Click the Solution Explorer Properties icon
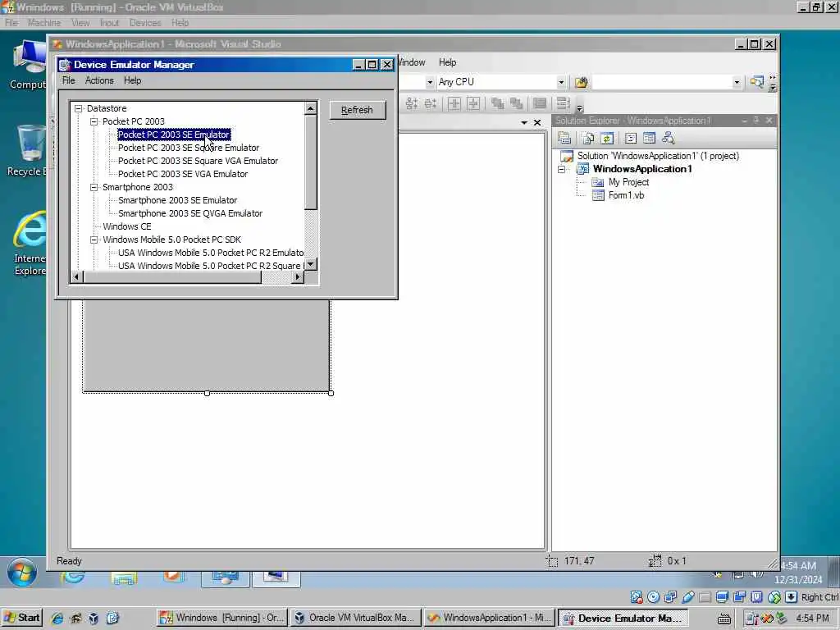Image resolution: width=840 pixels, height=630 pixels. pos(564,138)
